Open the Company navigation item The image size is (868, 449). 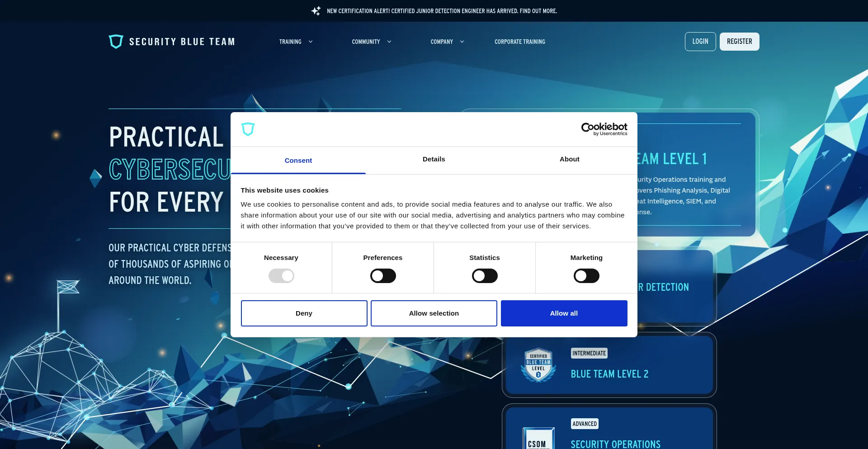pyautogui.click(x=442, y=42)
